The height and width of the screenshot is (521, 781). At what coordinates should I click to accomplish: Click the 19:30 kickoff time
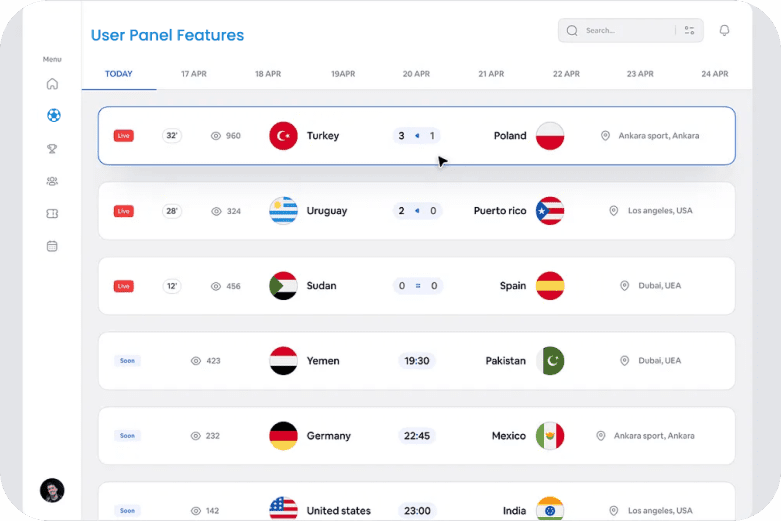tap(417, 361)
